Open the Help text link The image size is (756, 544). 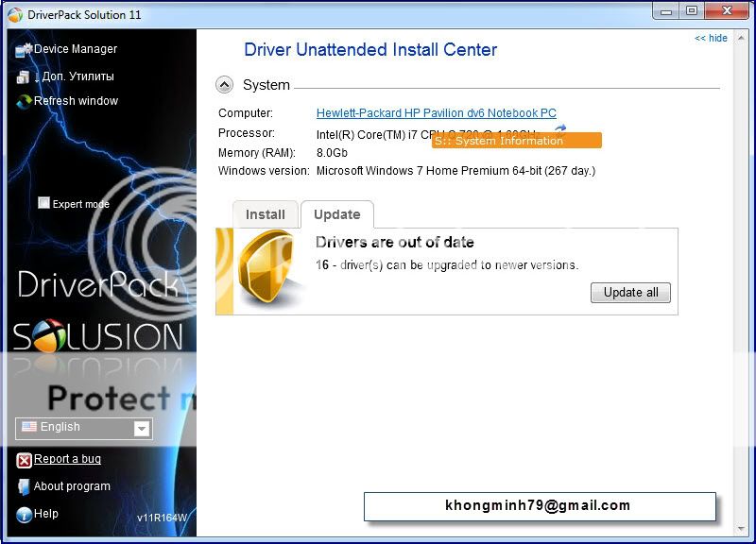(45, 514)
